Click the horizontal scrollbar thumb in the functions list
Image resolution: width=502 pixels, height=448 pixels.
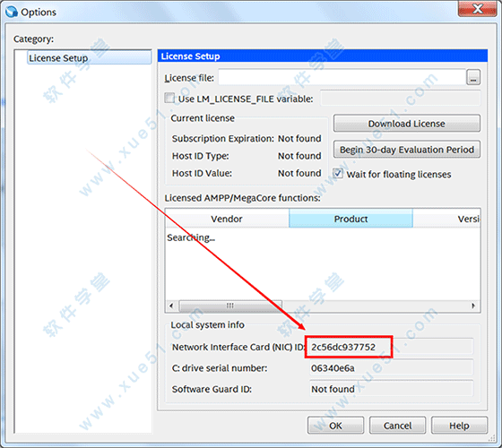coord(230,306)
